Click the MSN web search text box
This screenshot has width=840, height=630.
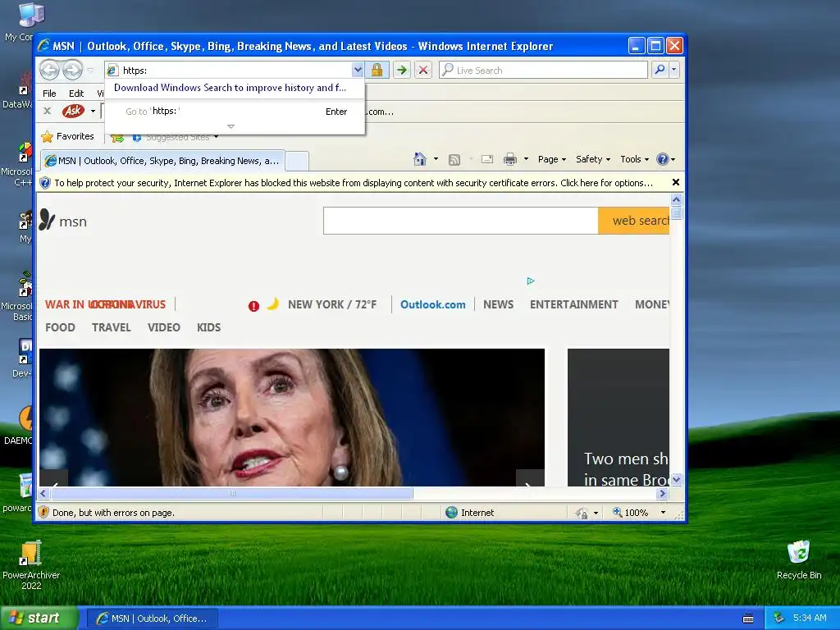tap(461, 221)
